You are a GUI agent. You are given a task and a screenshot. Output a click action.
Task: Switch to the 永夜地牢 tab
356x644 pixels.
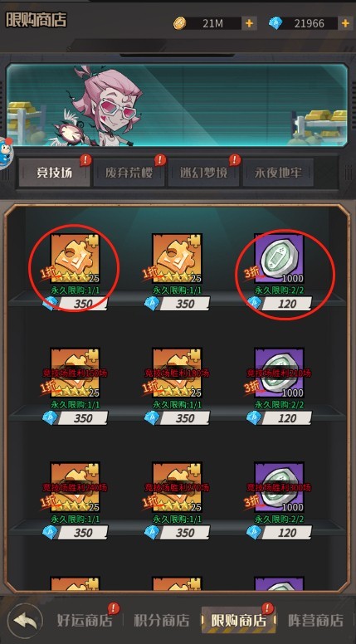pos(278,173)
